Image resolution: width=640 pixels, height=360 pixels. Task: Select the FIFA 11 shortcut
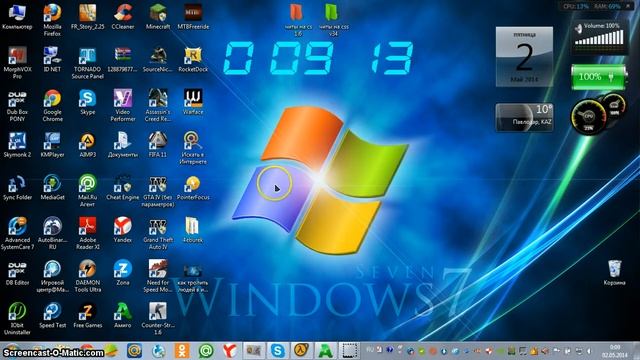158,143
